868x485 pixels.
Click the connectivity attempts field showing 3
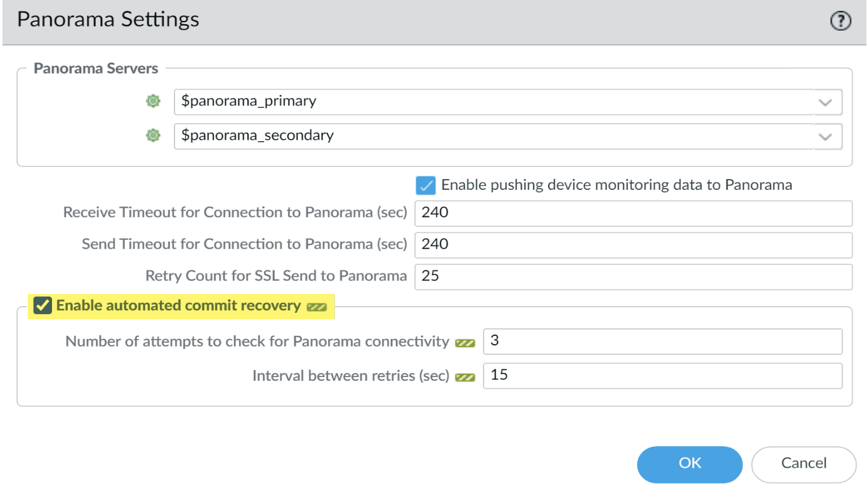tap(663, 342)
